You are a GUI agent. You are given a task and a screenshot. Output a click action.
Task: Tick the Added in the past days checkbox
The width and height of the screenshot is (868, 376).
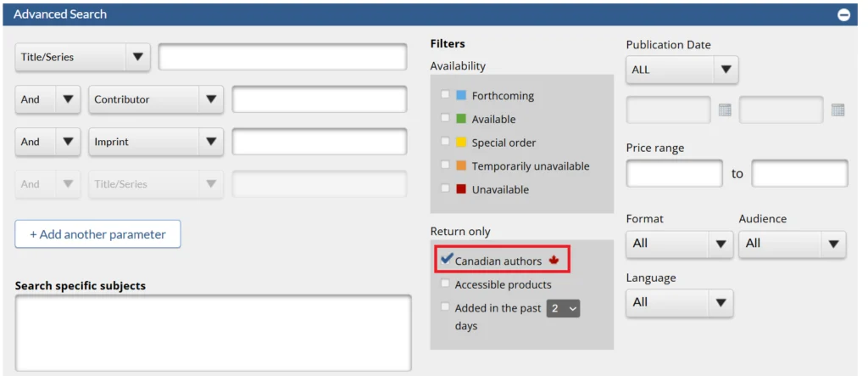[x=445, y=306]
